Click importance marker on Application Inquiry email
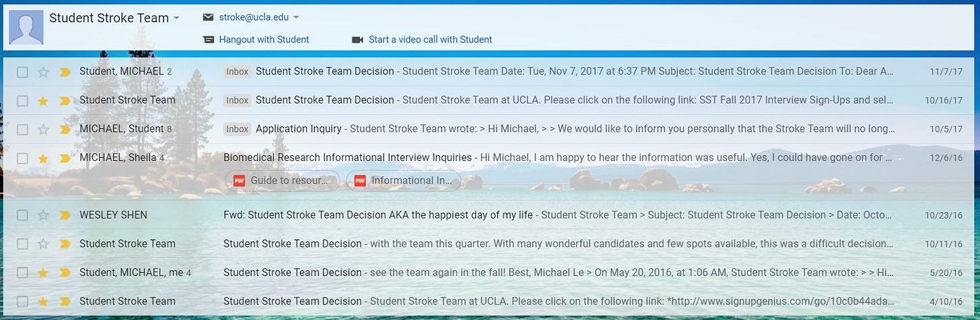This screenshot has width=980, height=320. pyautogui.click(x=65, y=129)
